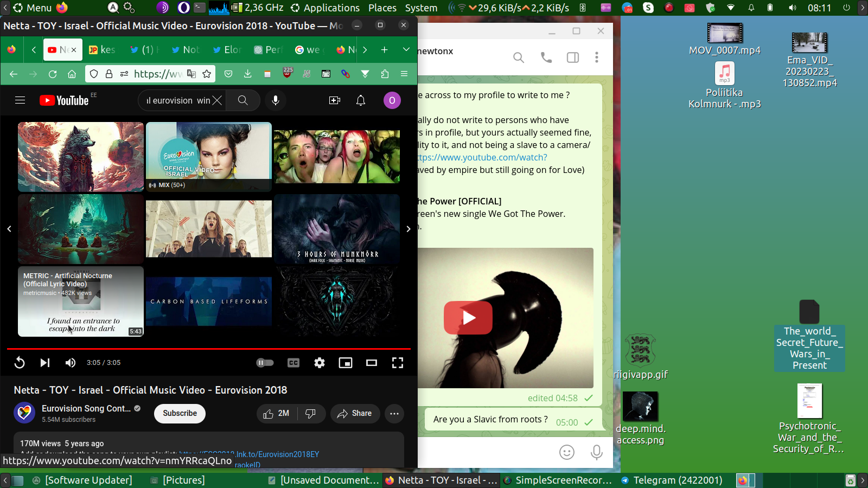868x488 pixels.
Task: Switch to the 'kes' Firefox tab
Action: (x=104, y=50)
